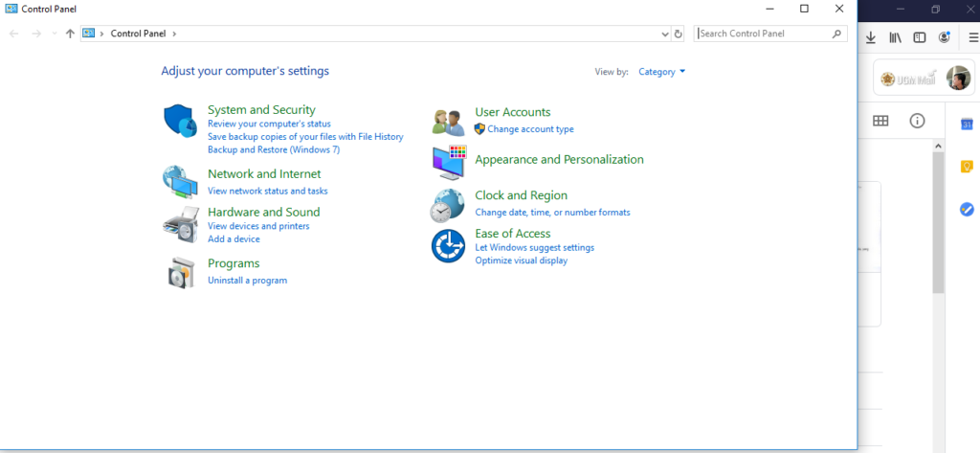980x453 pixels.
Task: Click Uninstall a program
Action: [x=248, y=281]
